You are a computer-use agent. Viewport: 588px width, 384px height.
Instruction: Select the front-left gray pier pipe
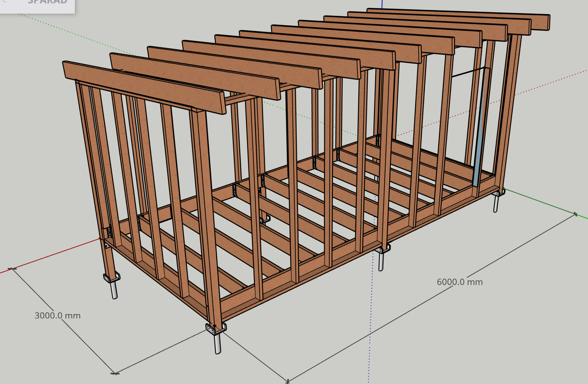point(114,290)
